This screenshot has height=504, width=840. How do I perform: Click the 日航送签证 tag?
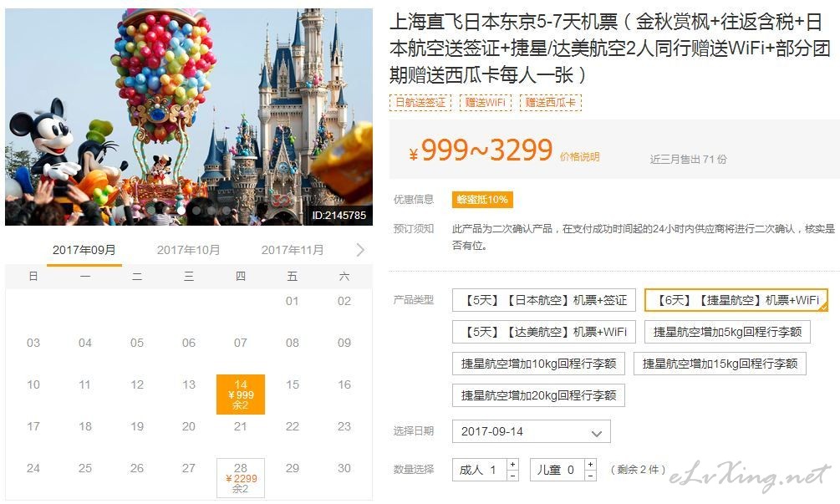pyautogui.click(x=420, y=102)
